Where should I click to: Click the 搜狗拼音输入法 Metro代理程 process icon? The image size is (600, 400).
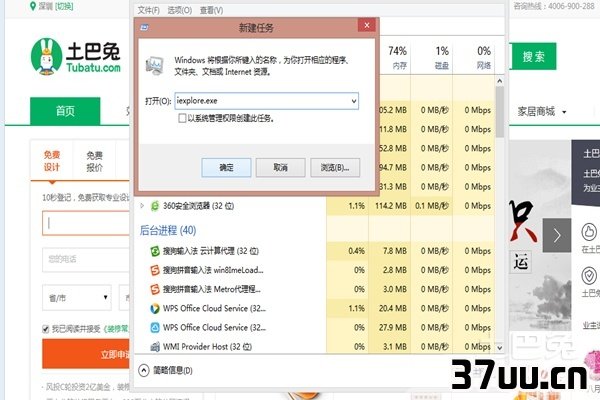coord(155,289)
